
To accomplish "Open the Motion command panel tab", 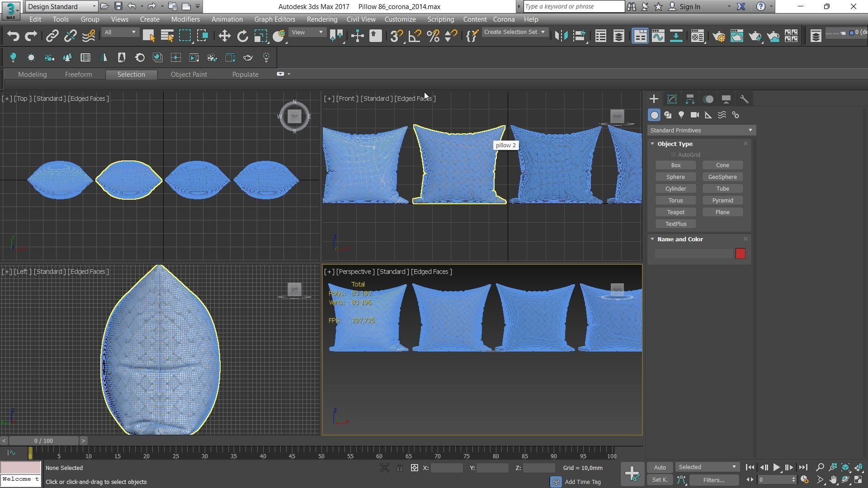I will pyautogui.click(x=708, y=99).
